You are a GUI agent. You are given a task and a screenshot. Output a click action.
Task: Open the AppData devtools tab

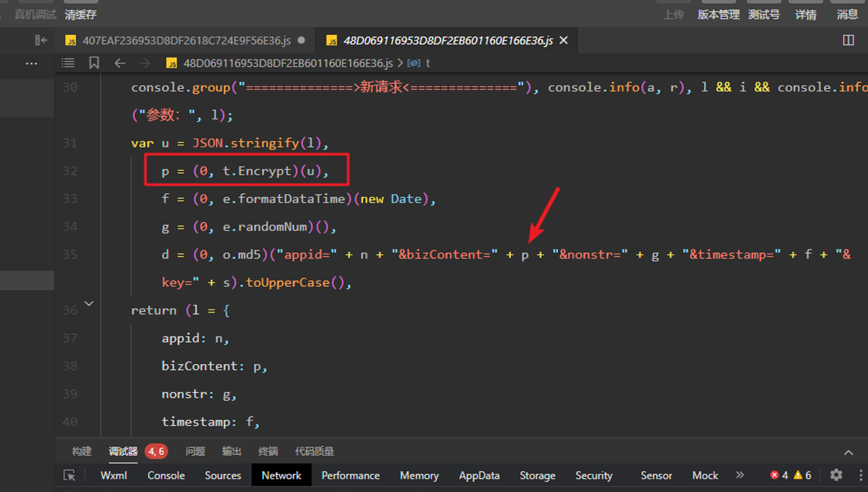click(479, 475)
